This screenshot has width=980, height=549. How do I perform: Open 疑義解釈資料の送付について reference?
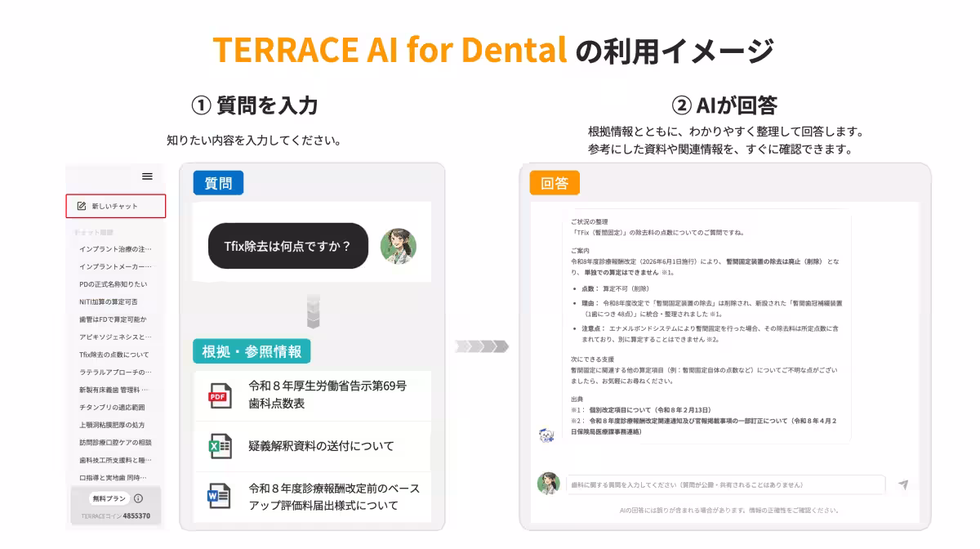(312, 446)
